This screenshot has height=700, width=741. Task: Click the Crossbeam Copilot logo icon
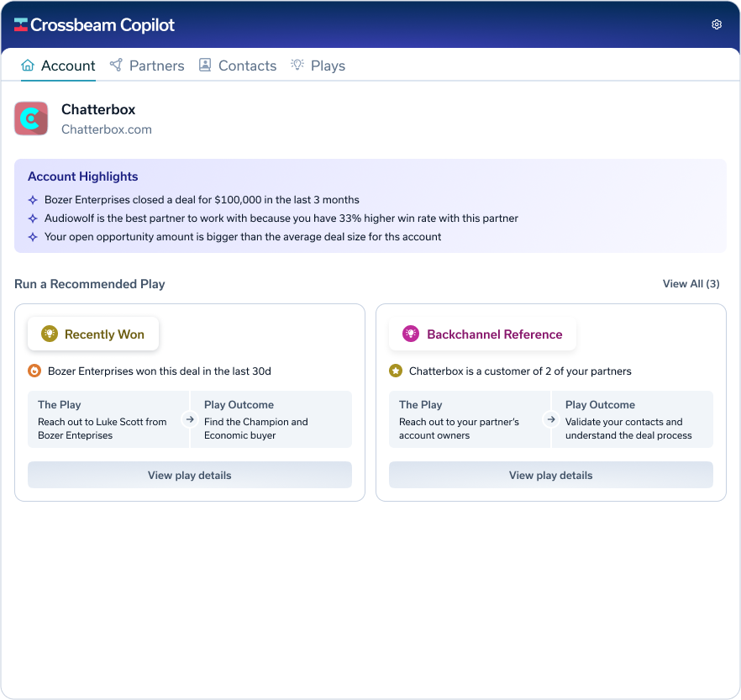pyautogui.click(x=21, y=25)
